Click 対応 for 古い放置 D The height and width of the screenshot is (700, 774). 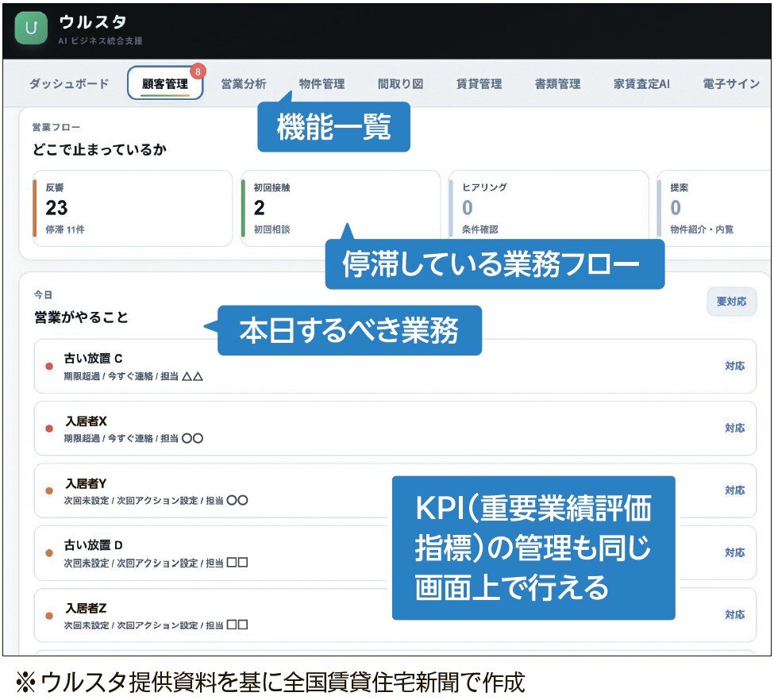(x=734, y=552)
